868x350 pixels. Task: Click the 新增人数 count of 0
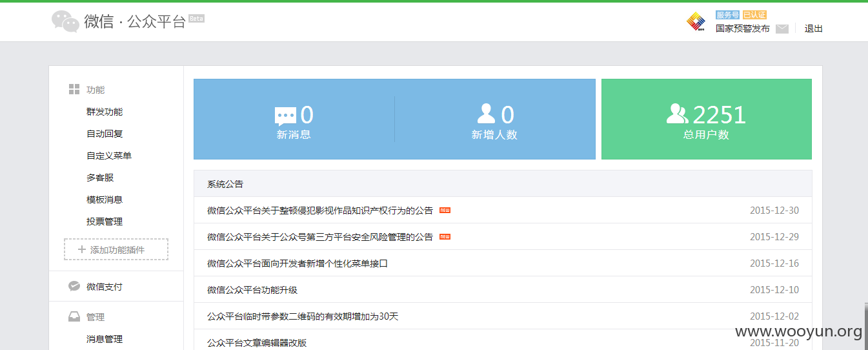coord(508,116)
